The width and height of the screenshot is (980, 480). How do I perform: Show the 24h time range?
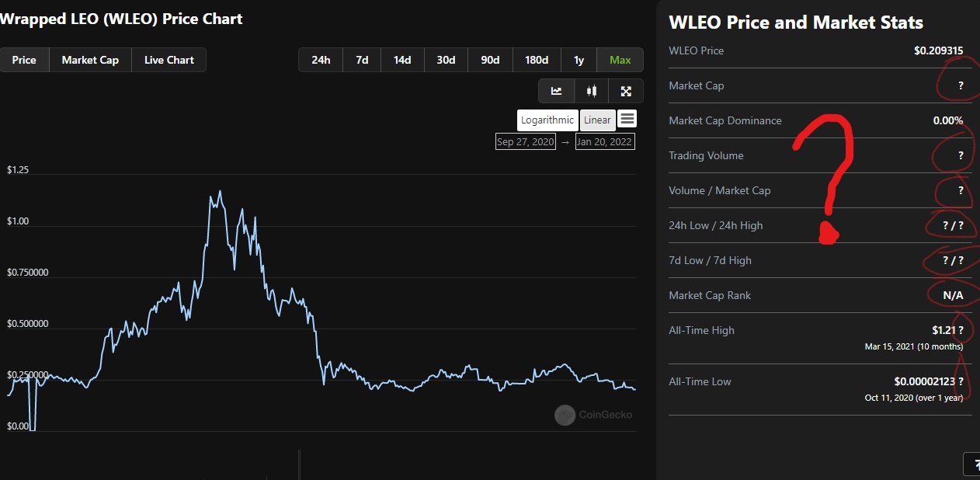[x=321, y=60]
